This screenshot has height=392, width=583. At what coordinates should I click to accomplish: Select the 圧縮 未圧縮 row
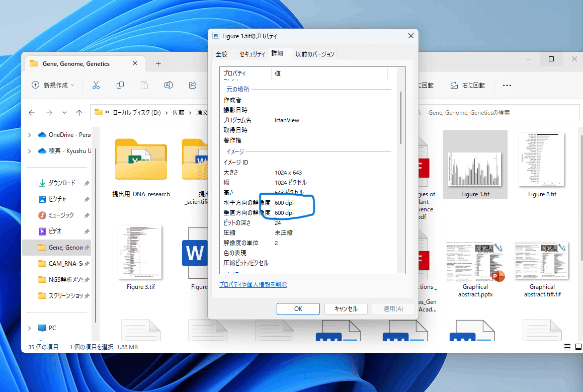(x=307, y=233)
